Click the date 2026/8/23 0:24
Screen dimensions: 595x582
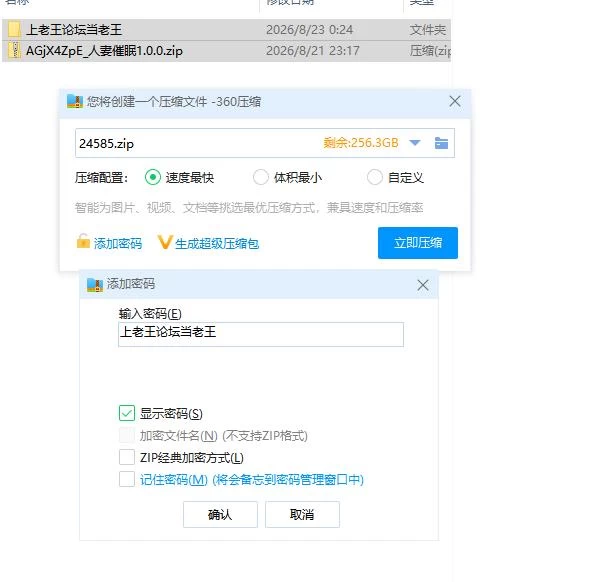pos(309,30)
